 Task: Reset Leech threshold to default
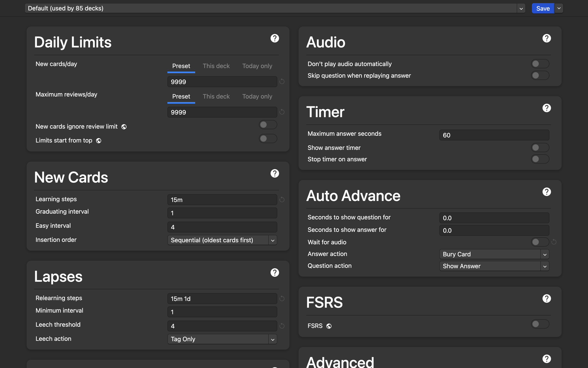coord(282,326)
